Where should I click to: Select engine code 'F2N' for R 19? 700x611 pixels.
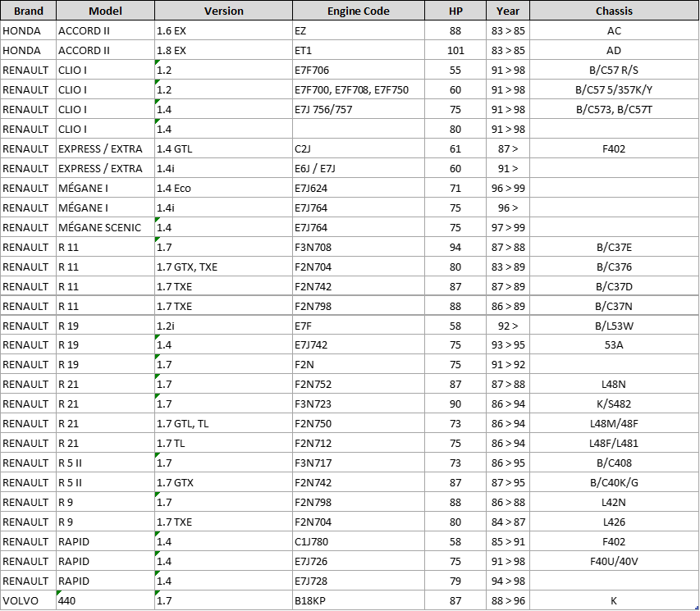click(x=359, y=364)
